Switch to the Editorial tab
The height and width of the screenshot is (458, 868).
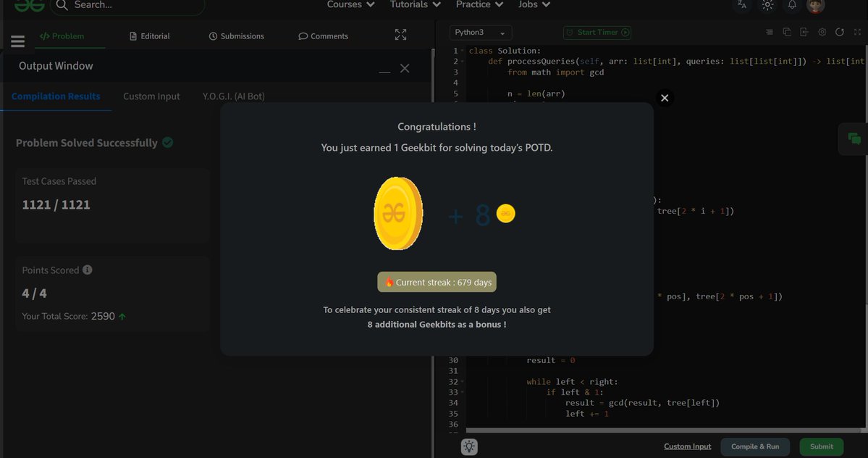pos(149,36)
